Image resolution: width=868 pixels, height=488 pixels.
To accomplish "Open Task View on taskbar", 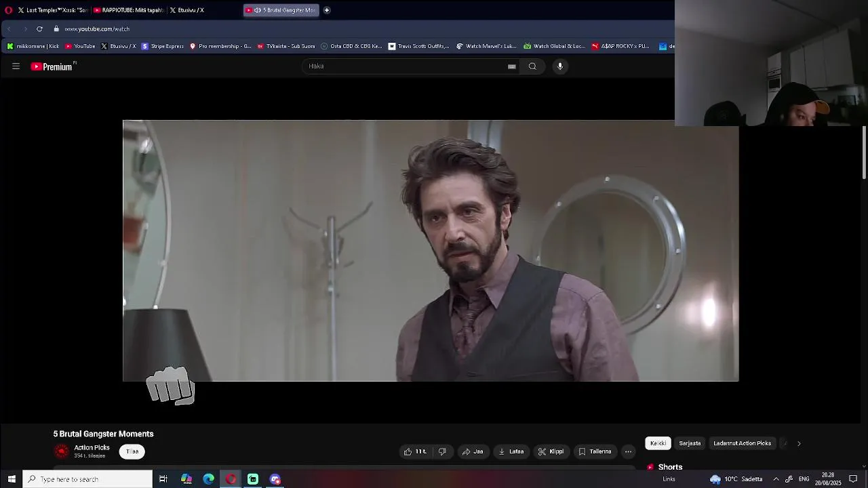I will (x=163, y=479).
